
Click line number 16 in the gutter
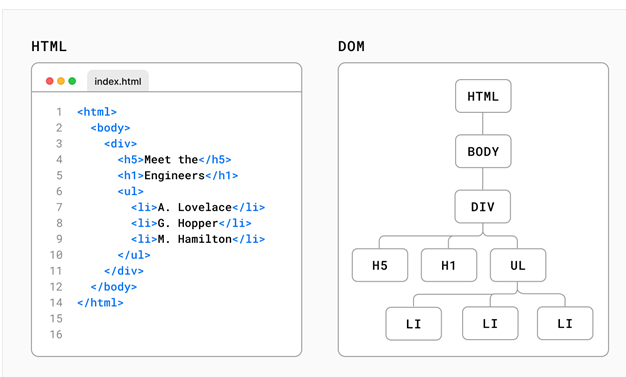(x=56, y=334)
